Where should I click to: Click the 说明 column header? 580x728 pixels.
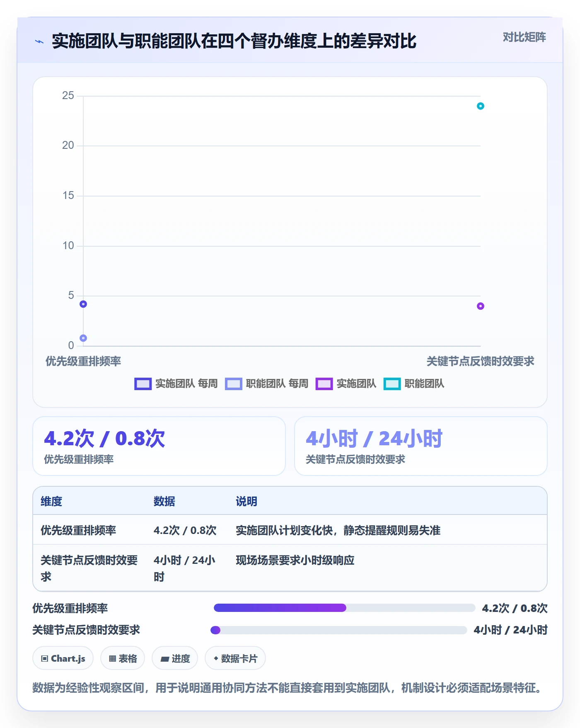coord(247,502)
